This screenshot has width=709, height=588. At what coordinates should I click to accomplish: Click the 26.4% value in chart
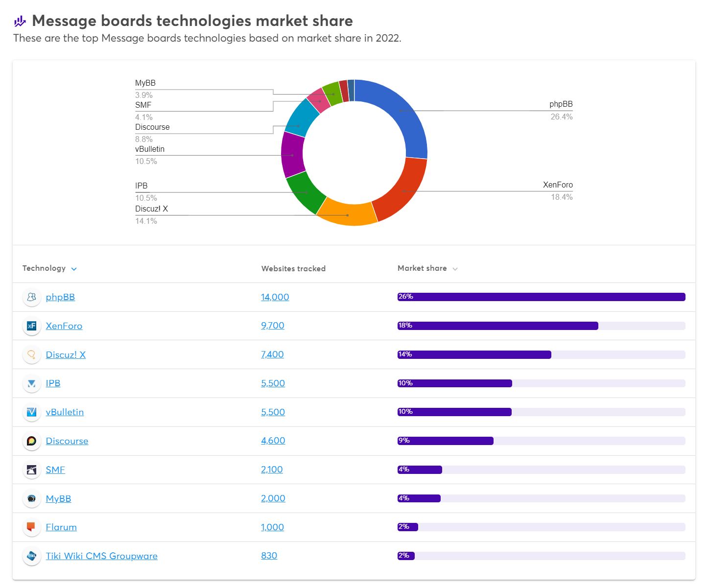tap(562, 117)
